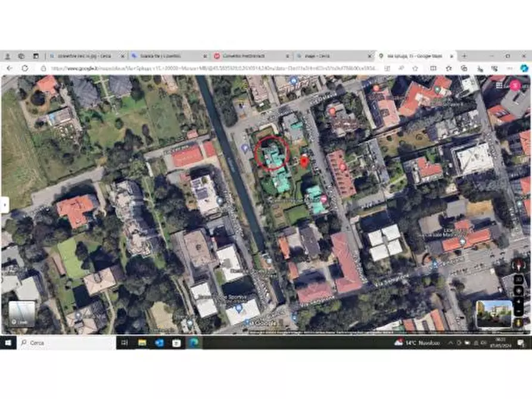Screen dimensions: 532x399
Task: Click the browser address bar URL
Action: [209, 68]
